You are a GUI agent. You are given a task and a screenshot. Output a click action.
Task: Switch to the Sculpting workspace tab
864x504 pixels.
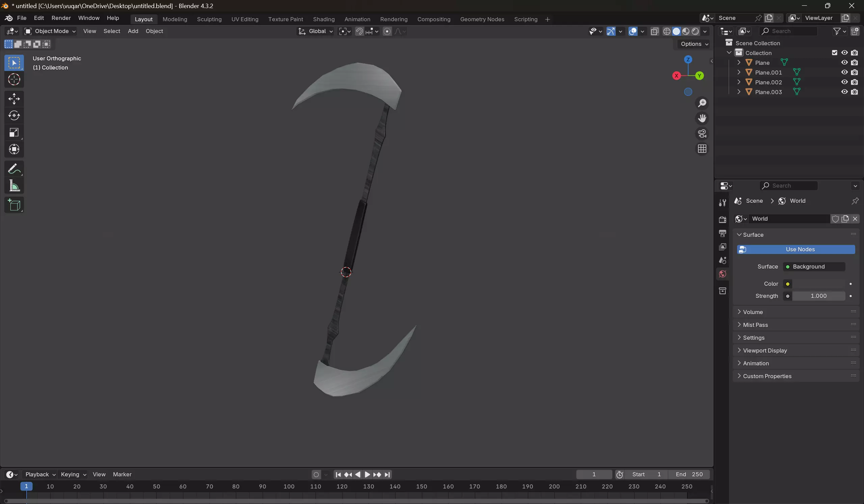click(x=209, y=19)
